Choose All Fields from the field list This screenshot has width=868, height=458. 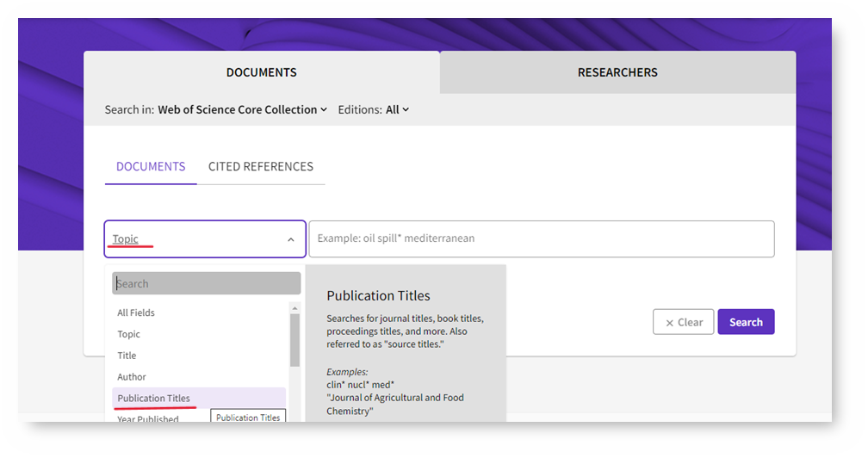click(x=136, y=313)
